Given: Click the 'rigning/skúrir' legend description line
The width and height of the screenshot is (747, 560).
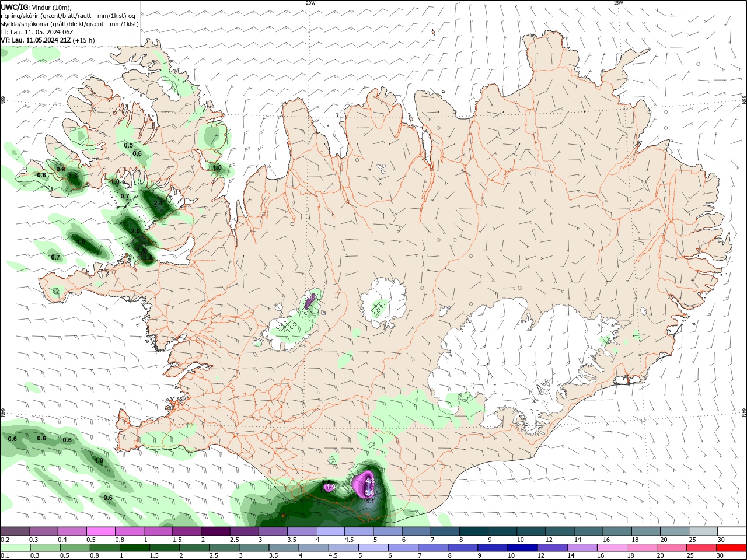Looking at the screenshot, I should point(69,16).
